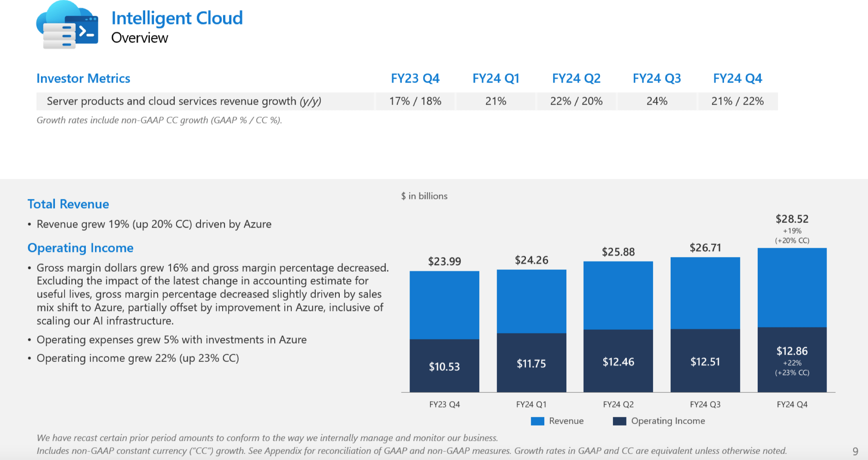Screen dimensions: 868x460
Task: Click the FY24 Q2 column header
Action: 576,78
